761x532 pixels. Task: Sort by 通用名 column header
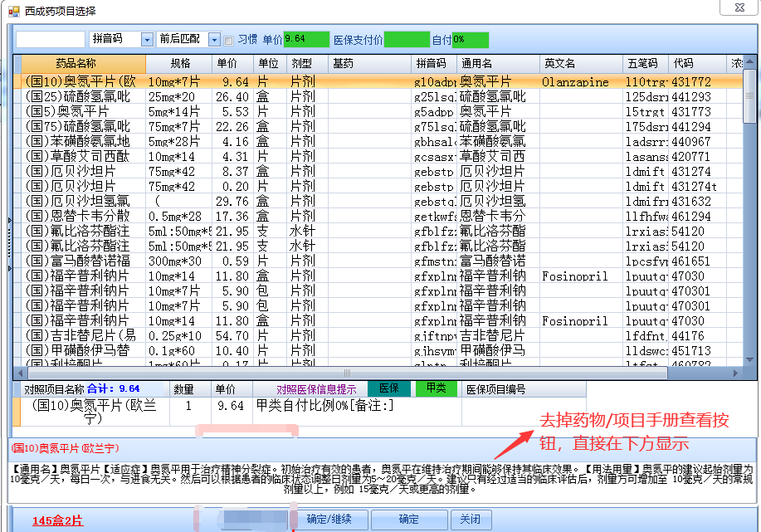pos(498,64)
